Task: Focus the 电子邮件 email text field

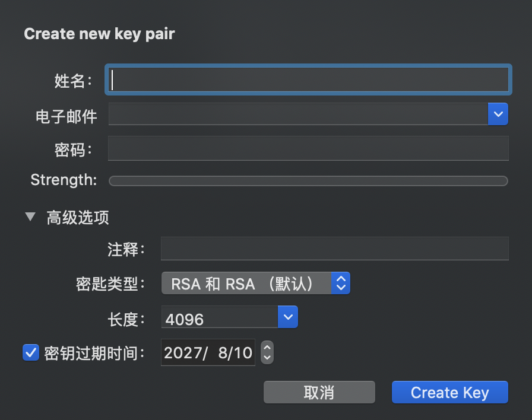Action: (x=297, y=114)
